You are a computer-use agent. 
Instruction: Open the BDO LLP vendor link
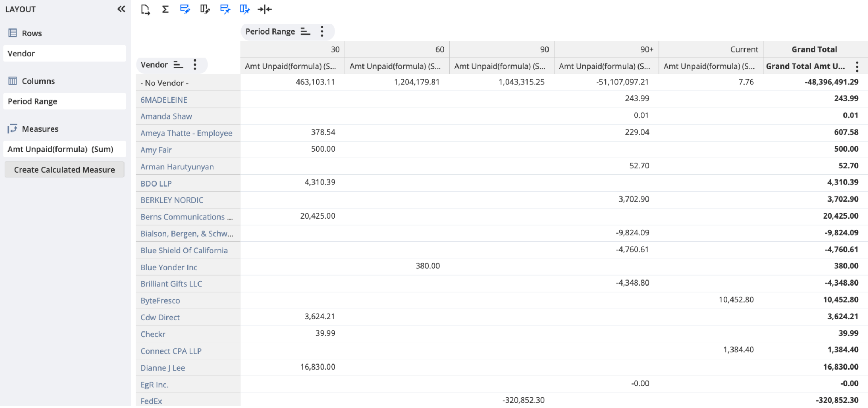pyautogui.click(x=156, y=183)
